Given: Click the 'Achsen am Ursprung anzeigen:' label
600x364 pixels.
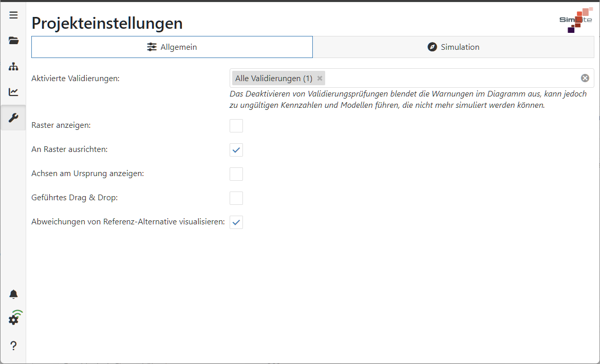Looking at the screenshot, I should coord(88,174).
